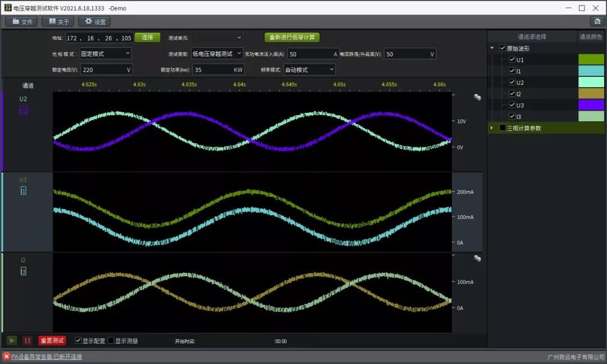
Task: Open the 设置 menu
Action: (94, 21)
